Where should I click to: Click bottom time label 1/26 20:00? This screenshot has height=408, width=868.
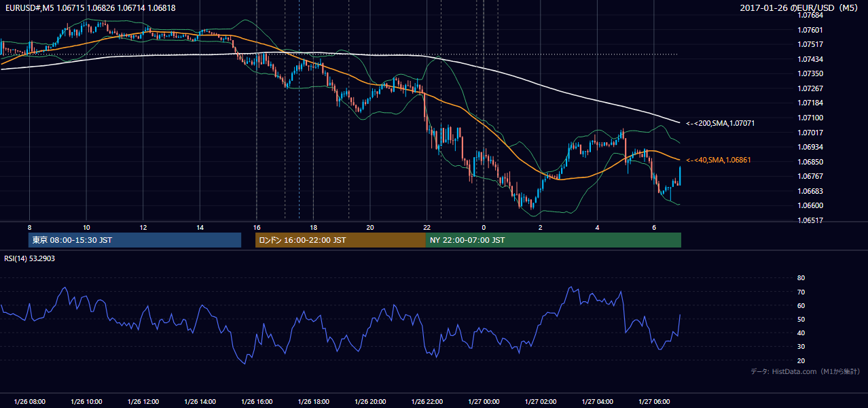(369, 402)
